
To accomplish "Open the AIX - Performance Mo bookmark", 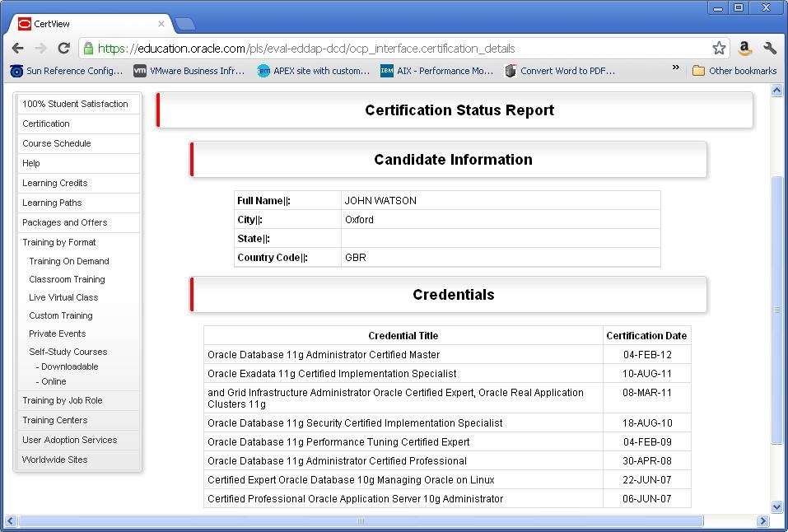I will coord(436,71).
